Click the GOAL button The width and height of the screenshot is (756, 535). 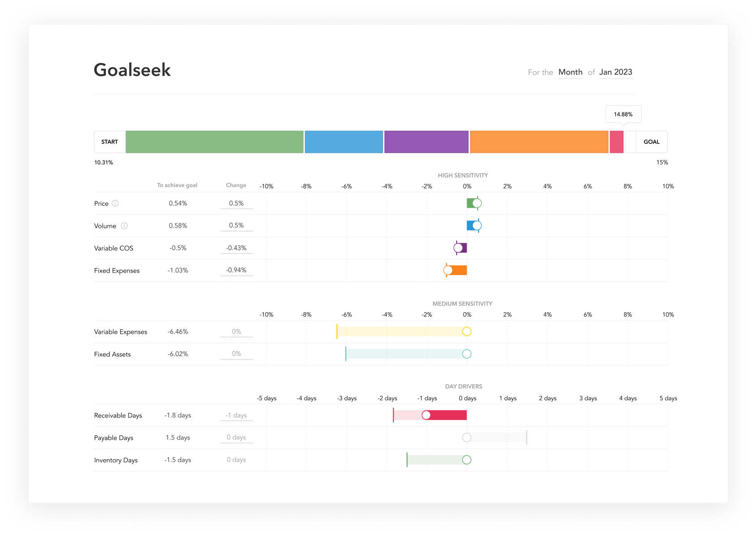coord(652,142)
